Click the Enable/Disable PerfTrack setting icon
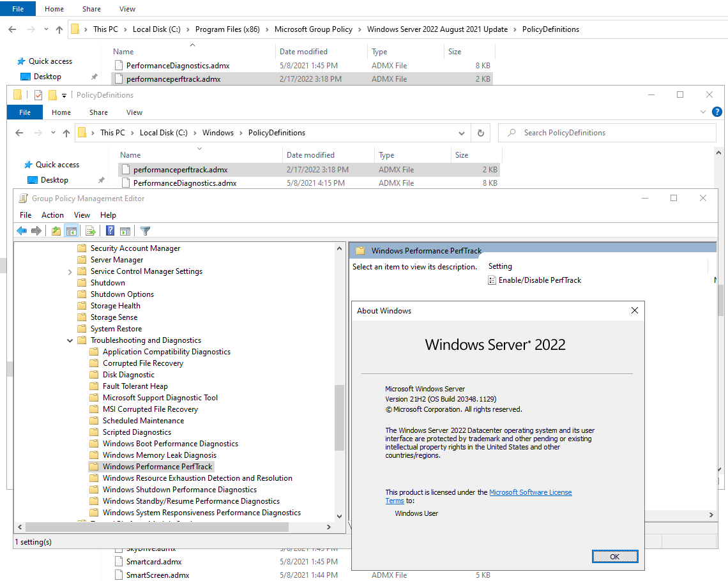728x581 pixels. click(492, 280)
